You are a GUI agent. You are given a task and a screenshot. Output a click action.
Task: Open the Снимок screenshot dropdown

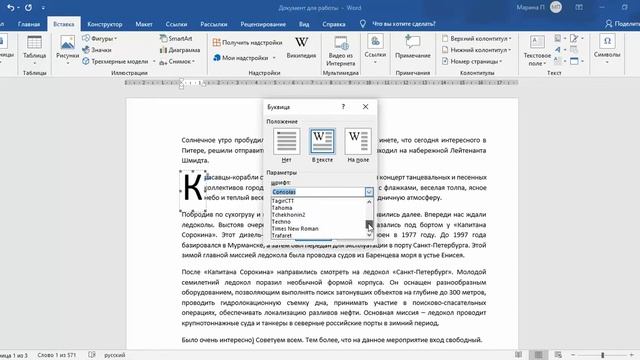[x=177, y=62]
